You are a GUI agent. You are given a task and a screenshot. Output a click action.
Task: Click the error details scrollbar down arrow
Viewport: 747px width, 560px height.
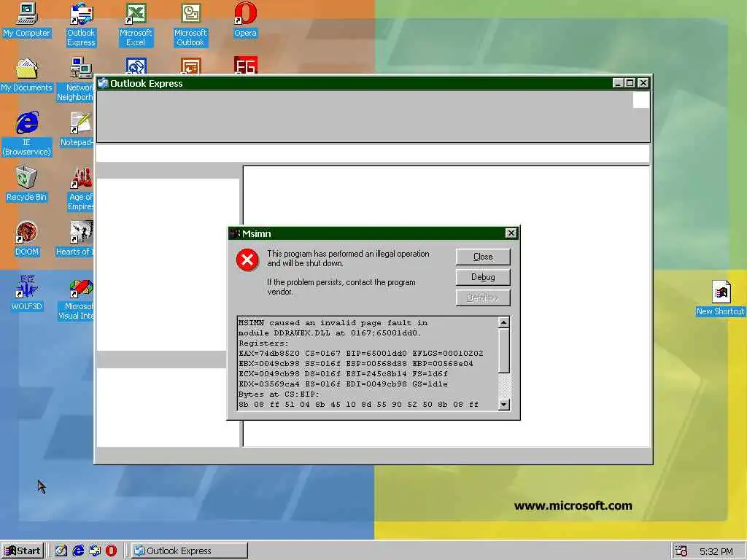click(503, 405)
